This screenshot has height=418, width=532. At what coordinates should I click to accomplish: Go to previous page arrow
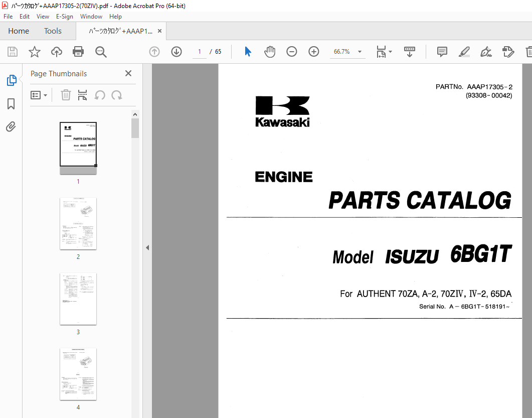154,52
